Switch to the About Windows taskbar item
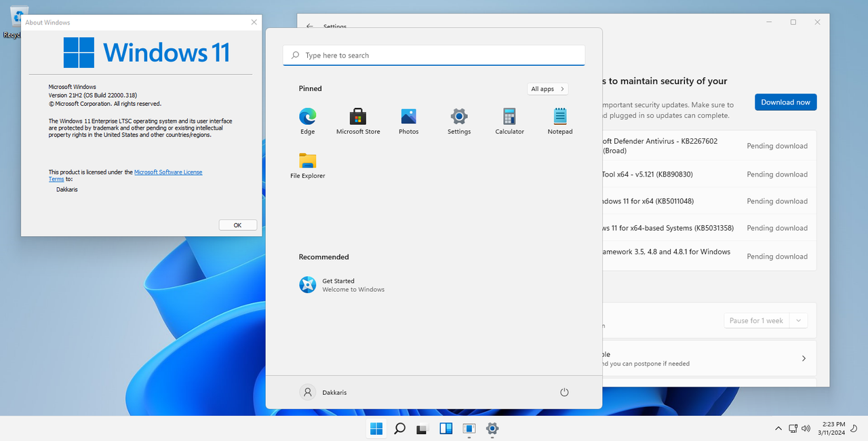Viewport: 868px width, 441px height. click(469, 429)
